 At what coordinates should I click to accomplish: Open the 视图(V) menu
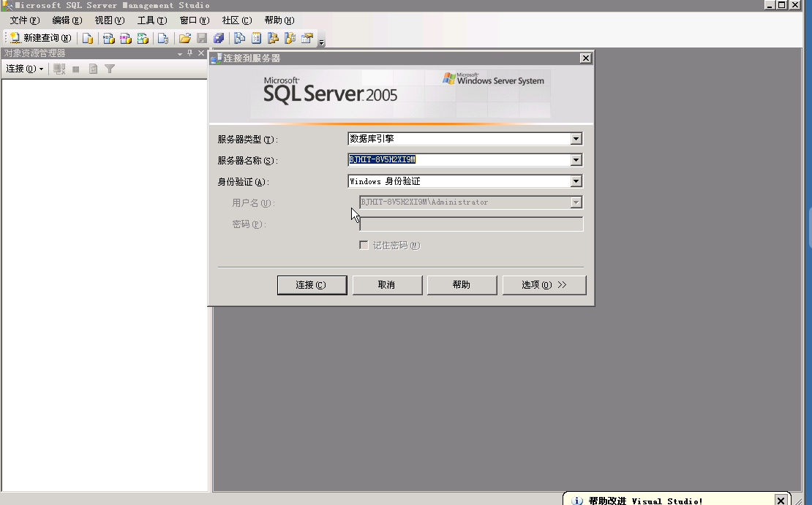tap(110, 20)
